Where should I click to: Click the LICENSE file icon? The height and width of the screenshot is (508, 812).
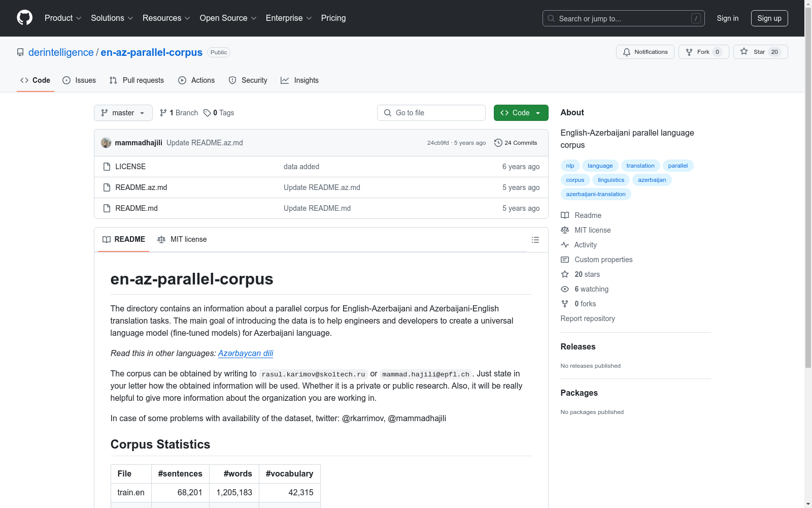pyautogui.click(x=107, y=167)
